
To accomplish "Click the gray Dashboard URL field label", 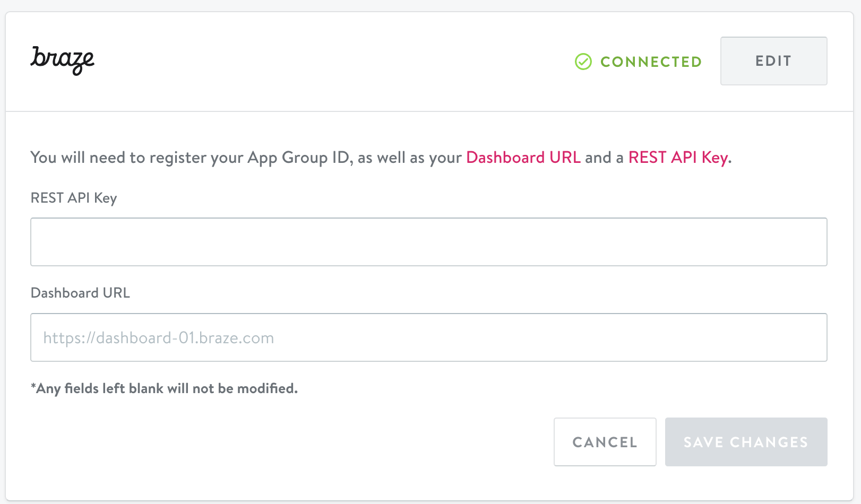I will point(80,293).
